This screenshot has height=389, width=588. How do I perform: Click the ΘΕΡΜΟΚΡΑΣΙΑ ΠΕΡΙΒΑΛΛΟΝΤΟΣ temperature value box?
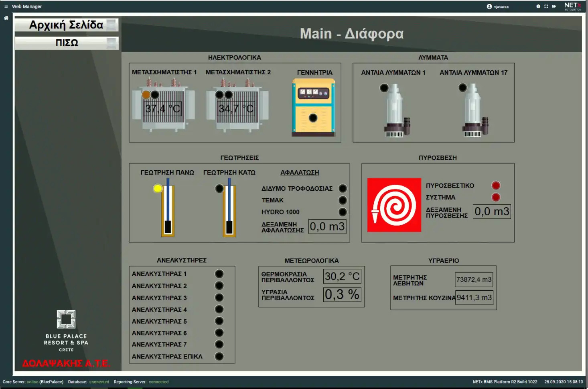[x=343, y=277]
